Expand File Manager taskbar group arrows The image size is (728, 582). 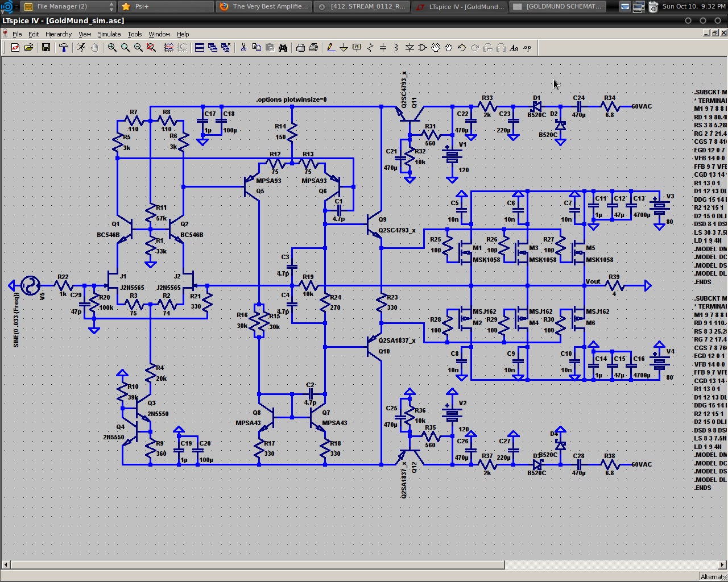[111, 6]
